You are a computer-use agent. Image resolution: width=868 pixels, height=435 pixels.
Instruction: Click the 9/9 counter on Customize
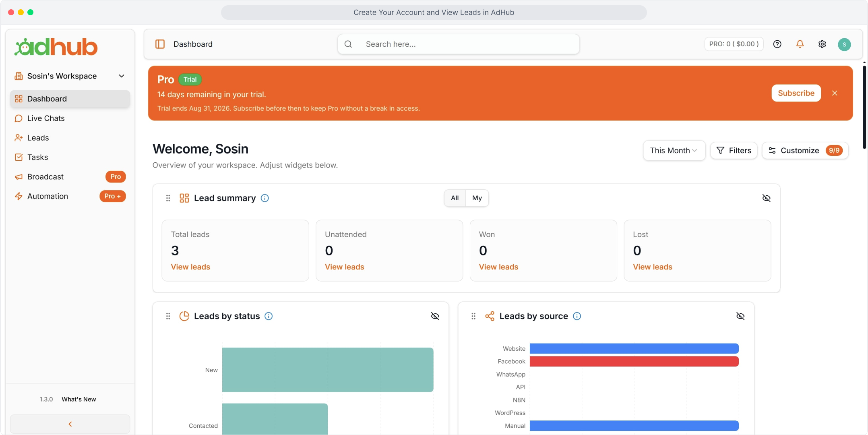(834, 151)
